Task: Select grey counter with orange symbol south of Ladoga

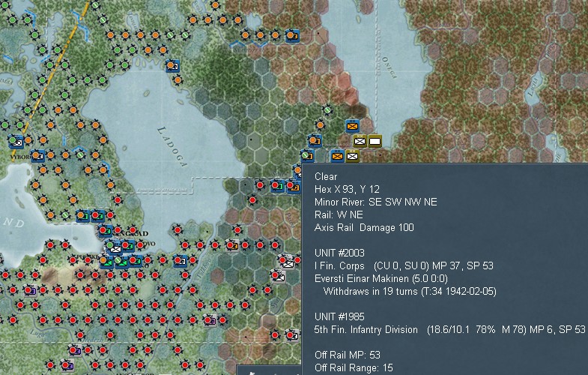Action: 232,246
